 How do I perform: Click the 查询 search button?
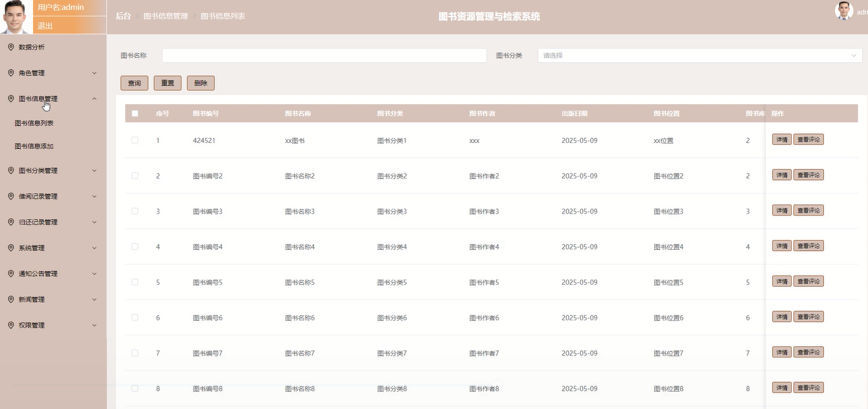(134, 83)
